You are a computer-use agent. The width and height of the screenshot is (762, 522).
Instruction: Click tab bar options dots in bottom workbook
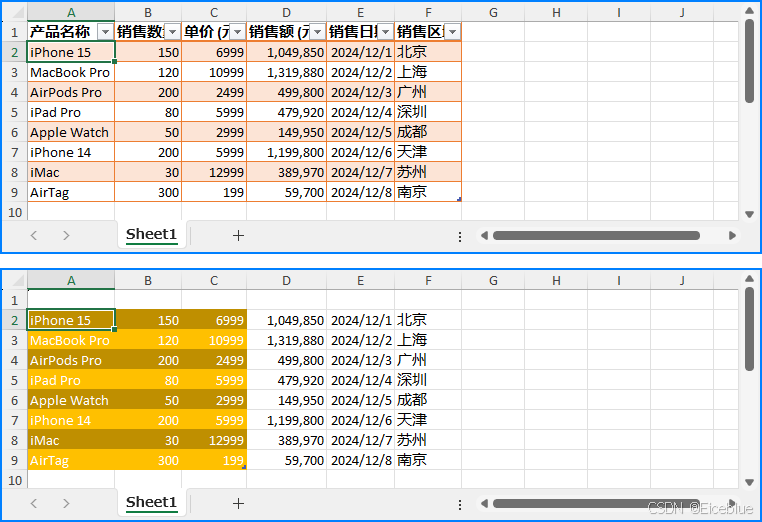pyautogui.click(x=460, y=505)
